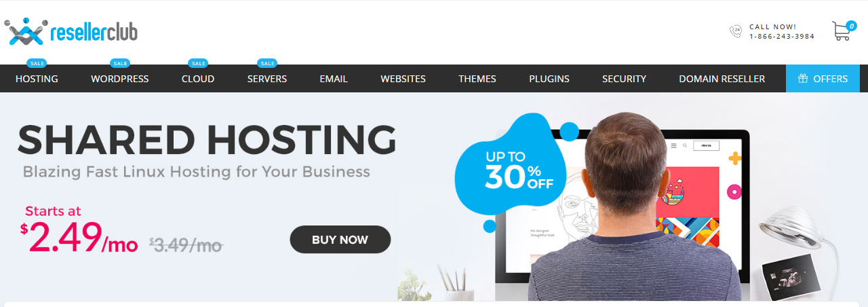This screenshot has width=868, height=307.
Task: Click the ResellerClub logo
Action: [x=71, y=31]
